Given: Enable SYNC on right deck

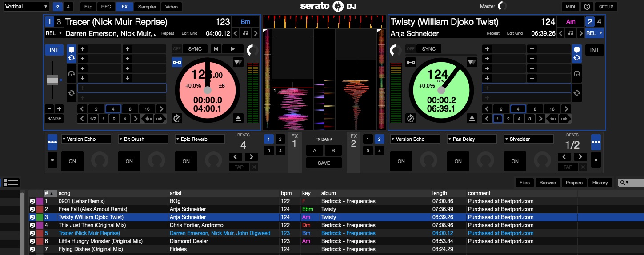Looking at the screenshot, I should [x=429, y=49].
